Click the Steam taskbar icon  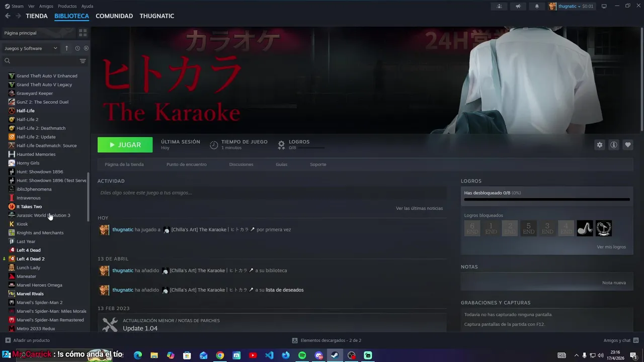click(x=335, y=355)
